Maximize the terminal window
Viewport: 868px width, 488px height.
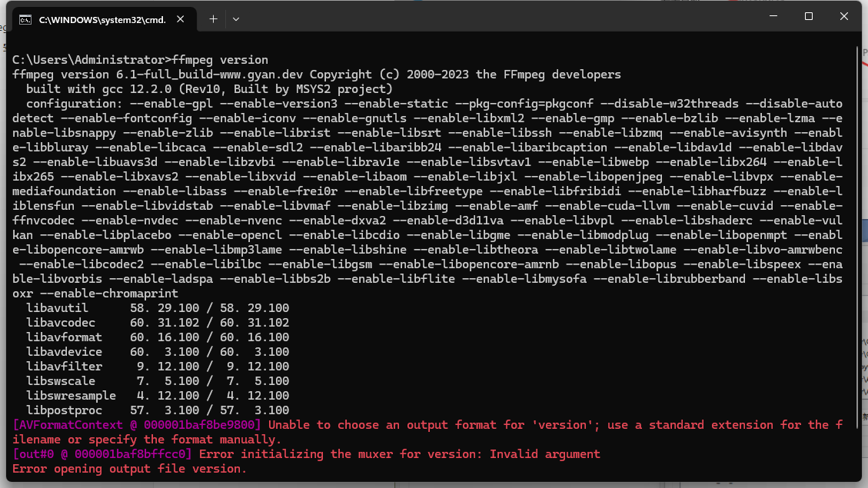click(809, 17)
